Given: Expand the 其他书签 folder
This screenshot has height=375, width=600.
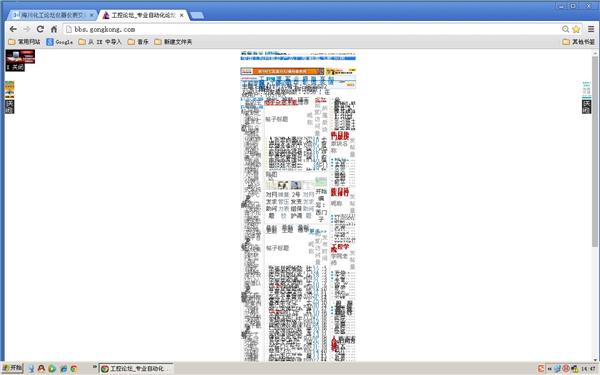Looking at the screenshot, I should tap(579, 42).
